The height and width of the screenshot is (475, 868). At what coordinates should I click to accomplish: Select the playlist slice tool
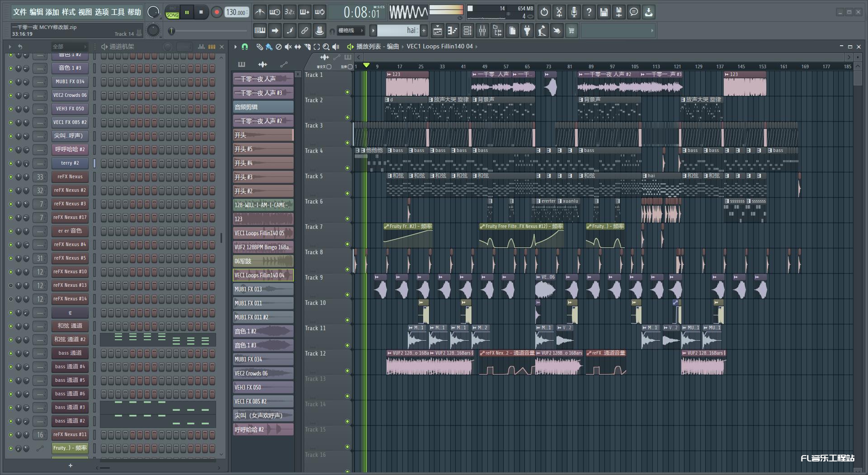307,47
